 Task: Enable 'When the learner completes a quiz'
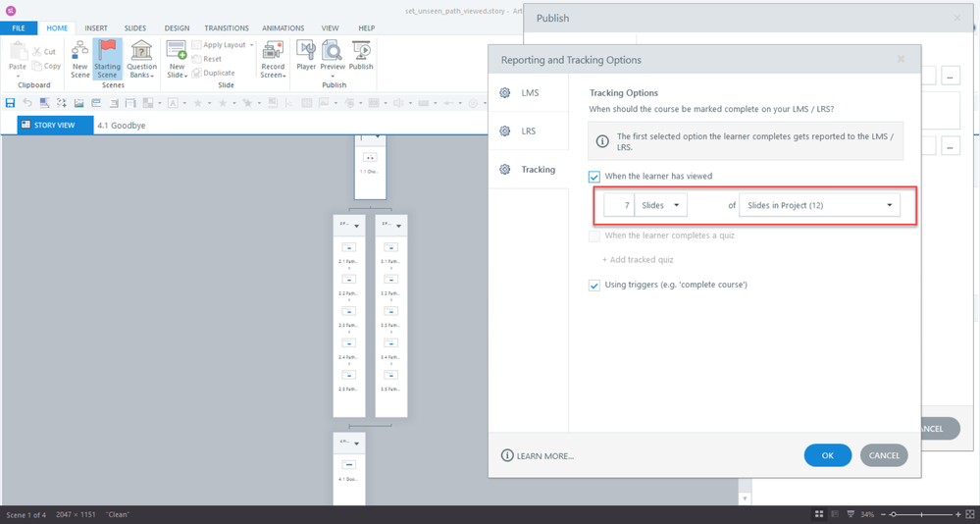(x=594, y=236)
